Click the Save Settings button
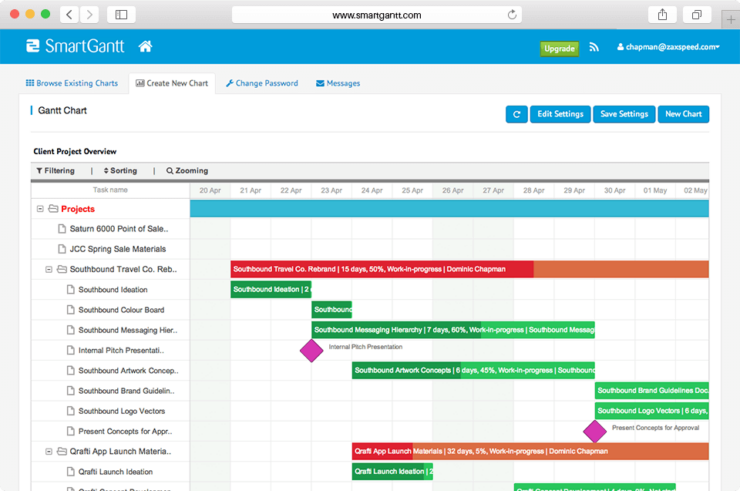Image resolution: width=740 pixels, height=491 pixels. point(624,114)
